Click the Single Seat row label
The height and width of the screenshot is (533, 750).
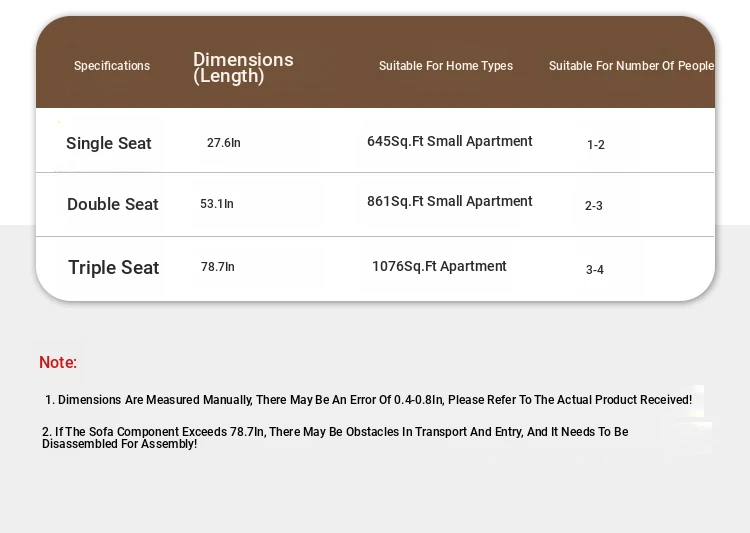[109, 143]
